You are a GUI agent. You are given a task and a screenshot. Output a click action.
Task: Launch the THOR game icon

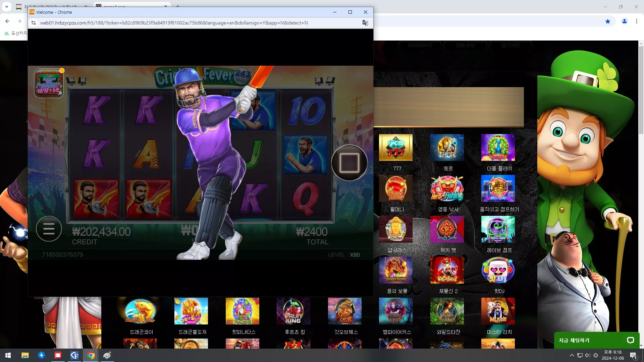(x=447, y=147)
